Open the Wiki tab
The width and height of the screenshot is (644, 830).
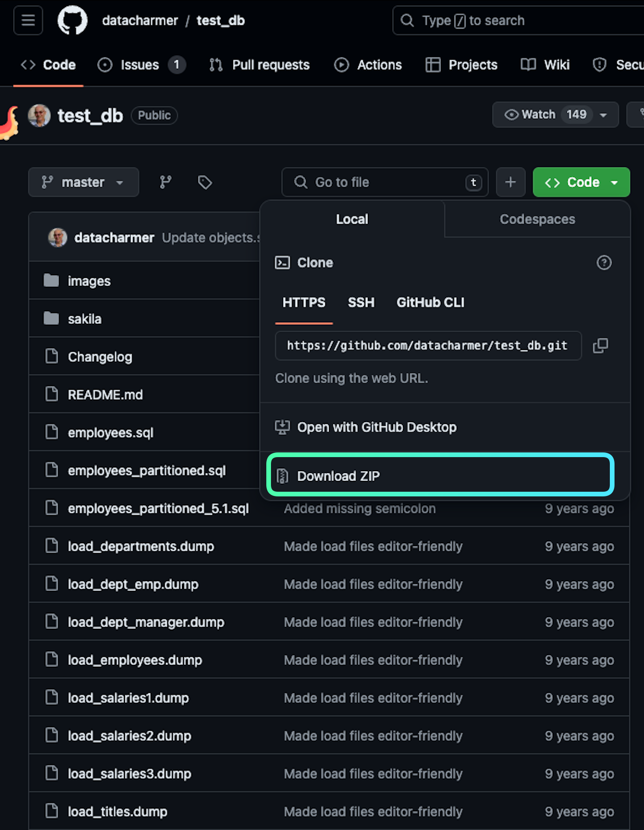point(545,65)
